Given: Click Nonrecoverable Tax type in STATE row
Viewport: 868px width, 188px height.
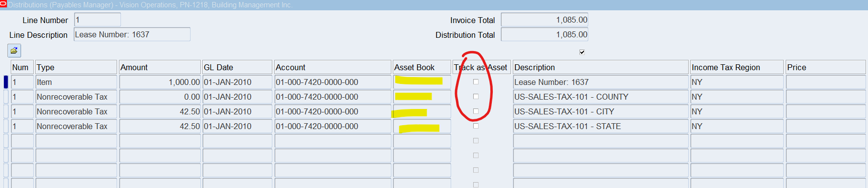Looking at the screenshot, I should (x=76, y=126).
